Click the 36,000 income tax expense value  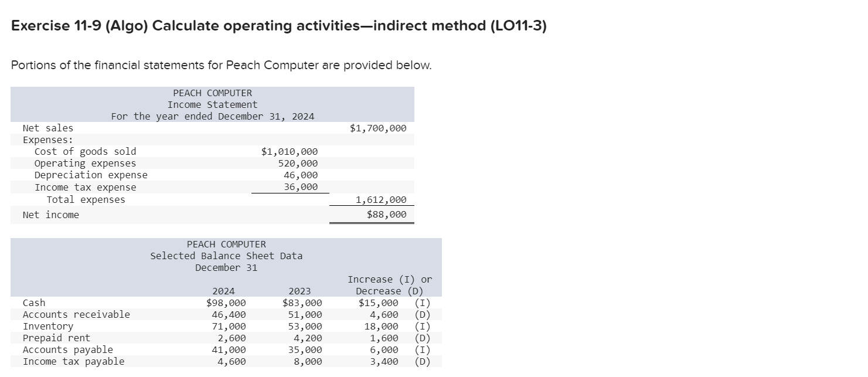coord(301,187)
